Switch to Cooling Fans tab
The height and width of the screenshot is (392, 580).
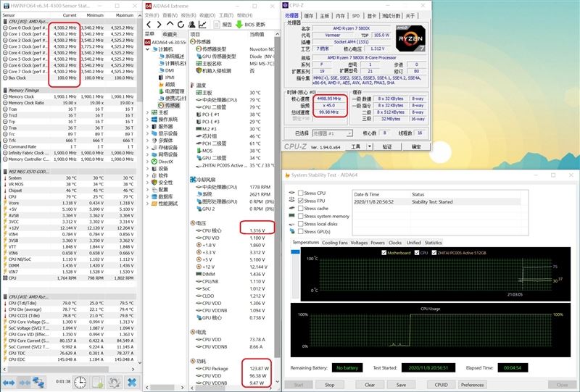334,243
